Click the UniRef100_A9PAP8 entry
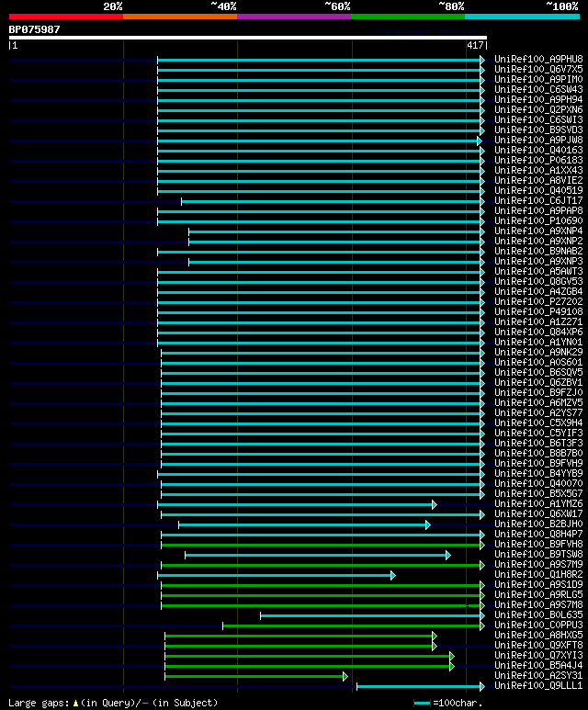This screenshot has width=588, height=710. point(538,210)
